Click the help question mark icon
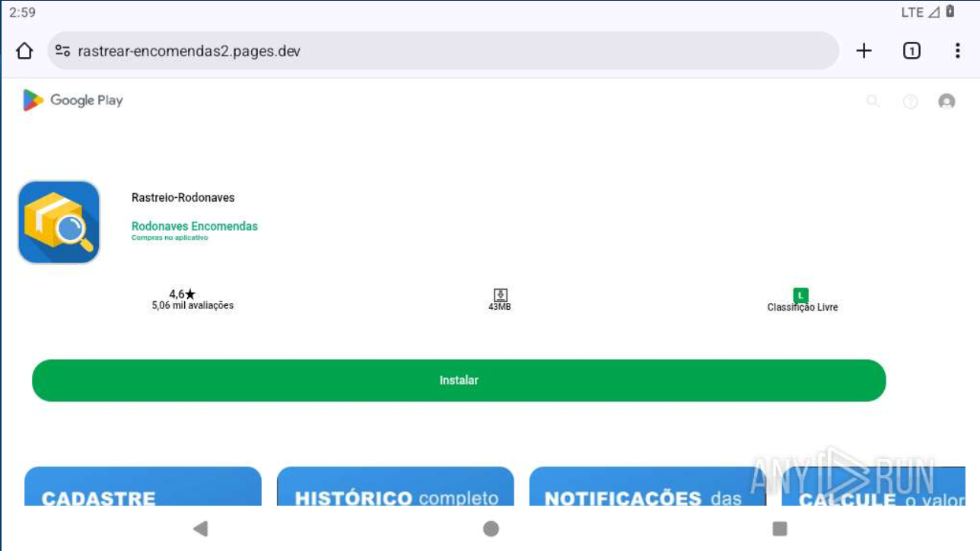 910,101
